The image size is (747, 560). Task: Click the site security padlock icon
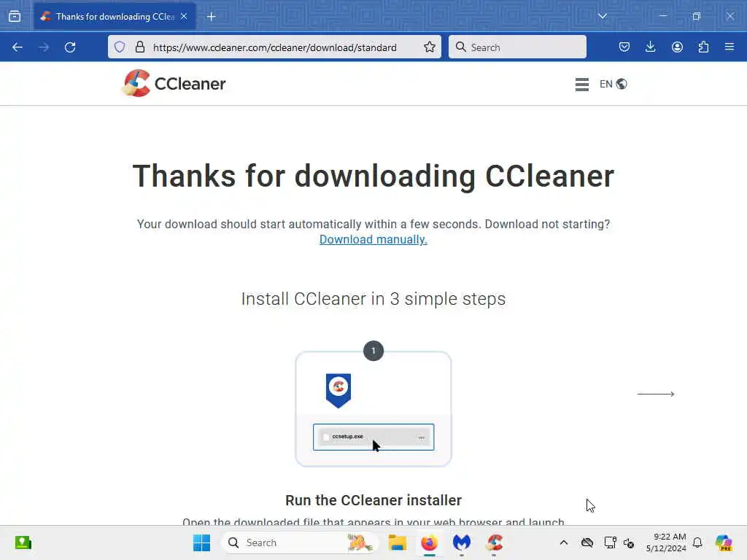(139, 47)
